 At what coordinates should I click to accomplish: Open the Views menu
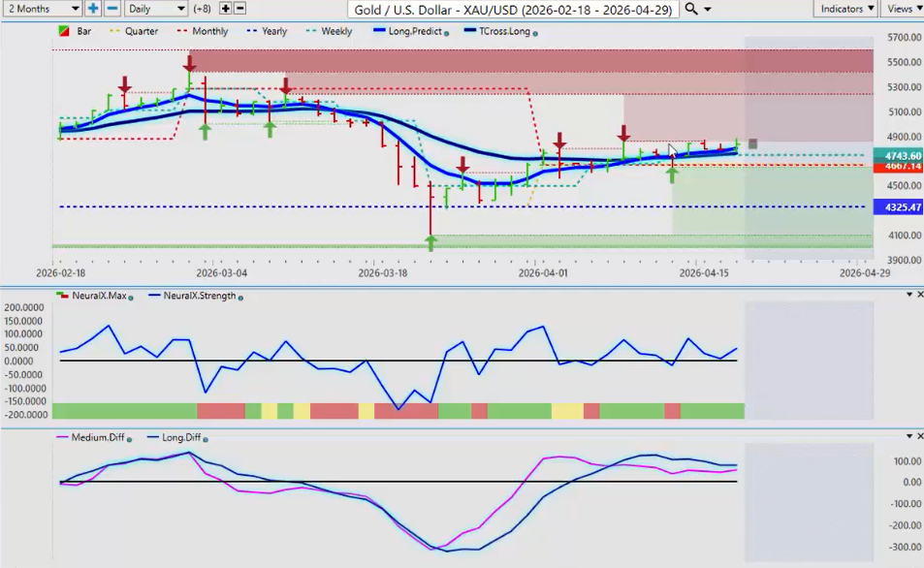click(x=901, y=9)
